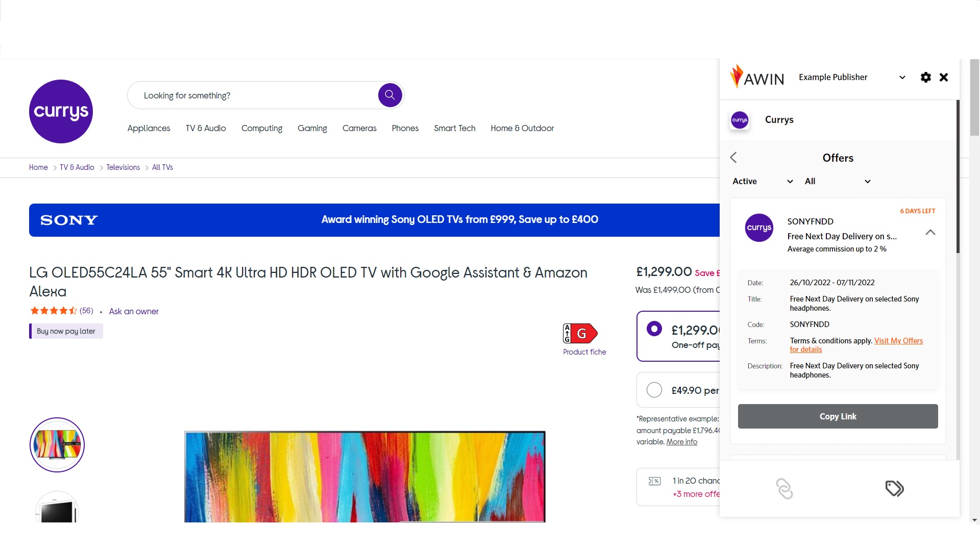Open the All offer type dropdown

[837, 182]
